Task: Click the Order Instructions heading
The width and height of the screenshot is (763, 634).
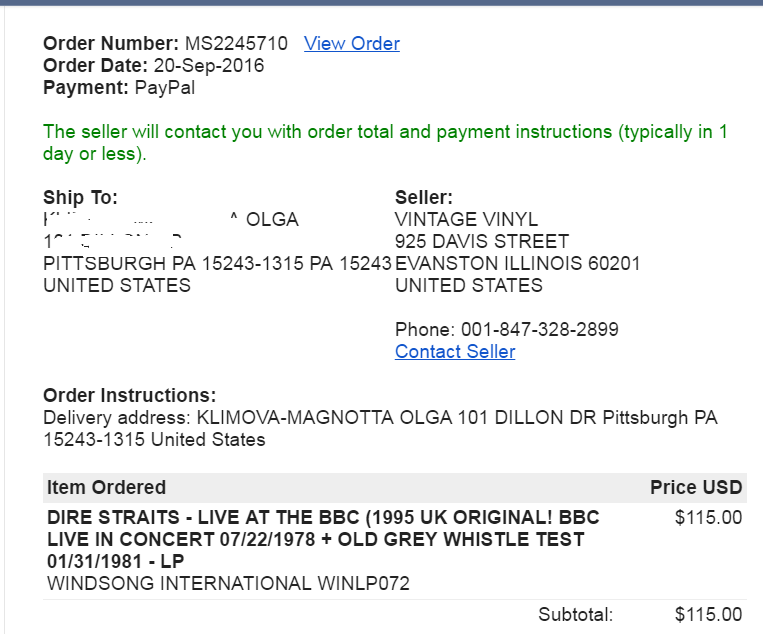Action: pyautogui.click(x=129, y=396)
